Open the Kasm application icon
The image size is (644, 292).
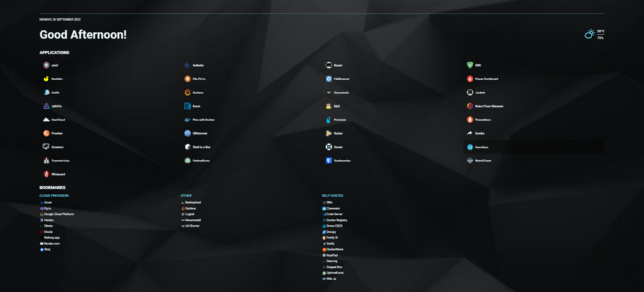point(187,106)
